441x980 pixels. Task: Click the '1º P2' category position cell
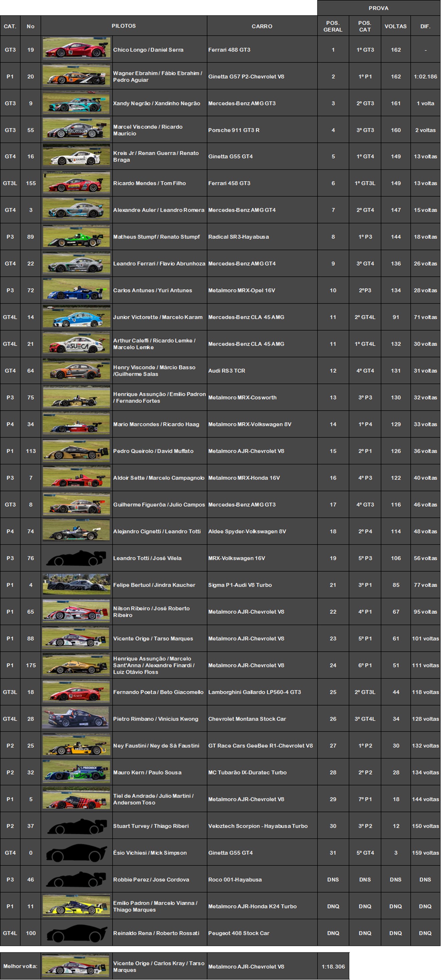[365, 746]
